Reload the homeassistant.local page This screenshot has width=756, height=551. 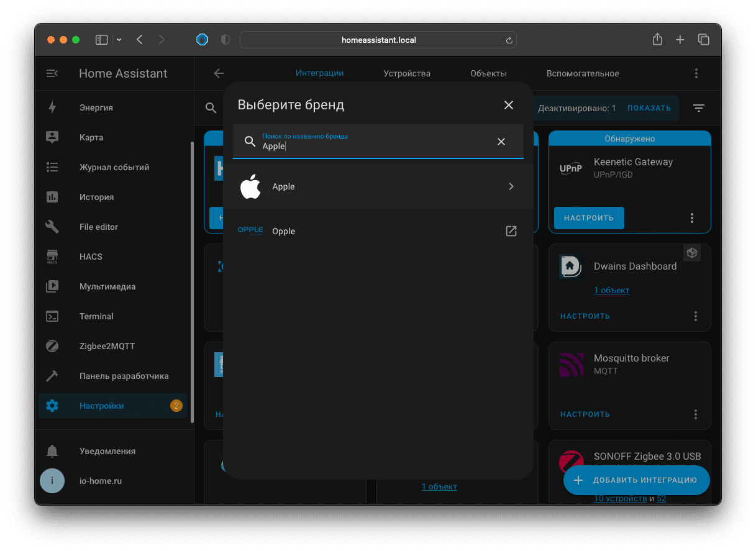[x=509, y=40]
